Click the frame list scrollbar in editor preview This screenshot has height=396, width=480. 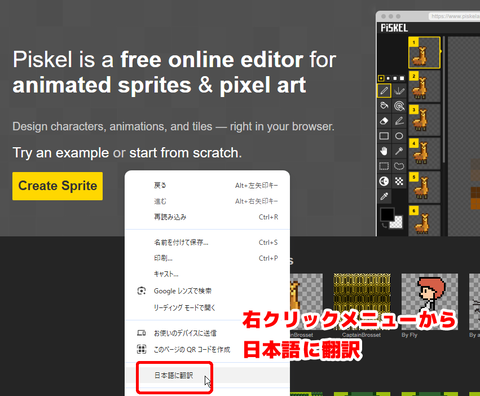444,100
